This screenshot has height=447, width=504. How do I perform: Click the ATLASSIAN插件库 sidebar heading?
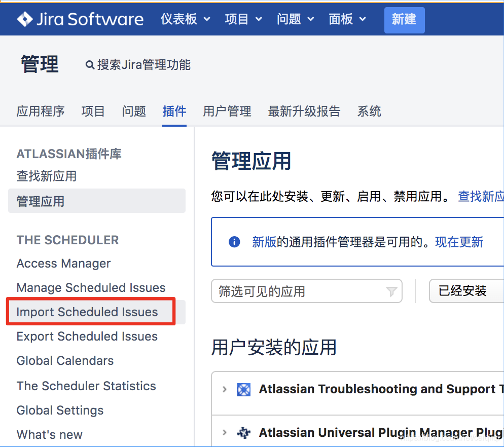point(69,154)
